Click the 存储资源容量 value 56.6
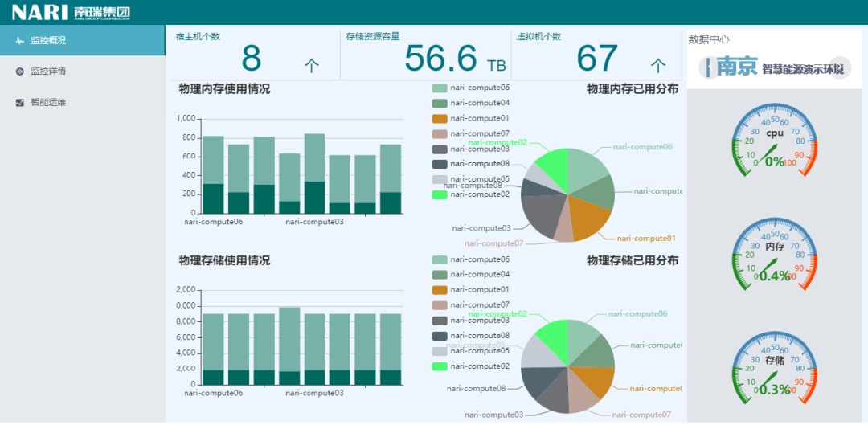The width and height of the screenshot is (868, 425). point(440,58)
